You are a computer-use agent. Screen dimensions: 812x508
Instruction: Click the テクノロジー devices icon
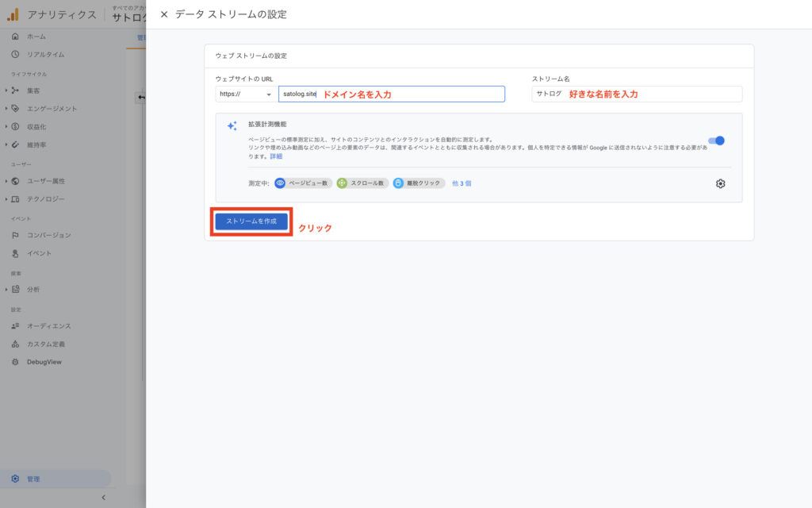point(15,199)
